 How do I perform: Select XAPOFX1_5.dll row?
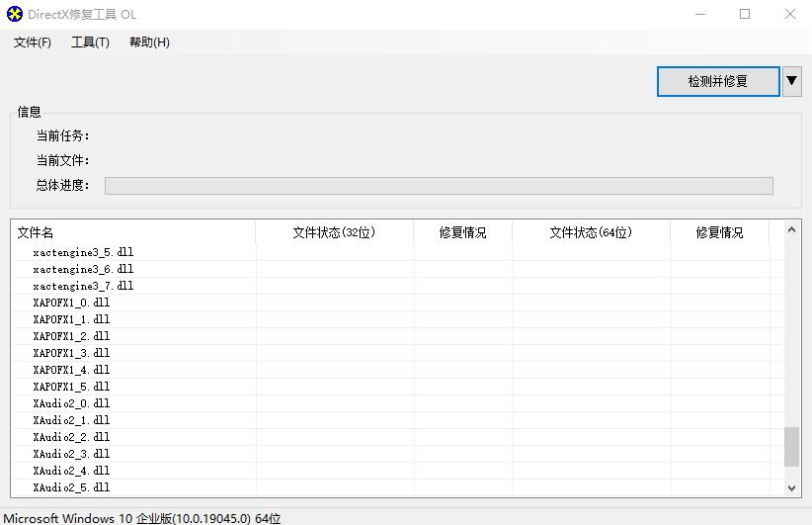click(x=397, y=387)
